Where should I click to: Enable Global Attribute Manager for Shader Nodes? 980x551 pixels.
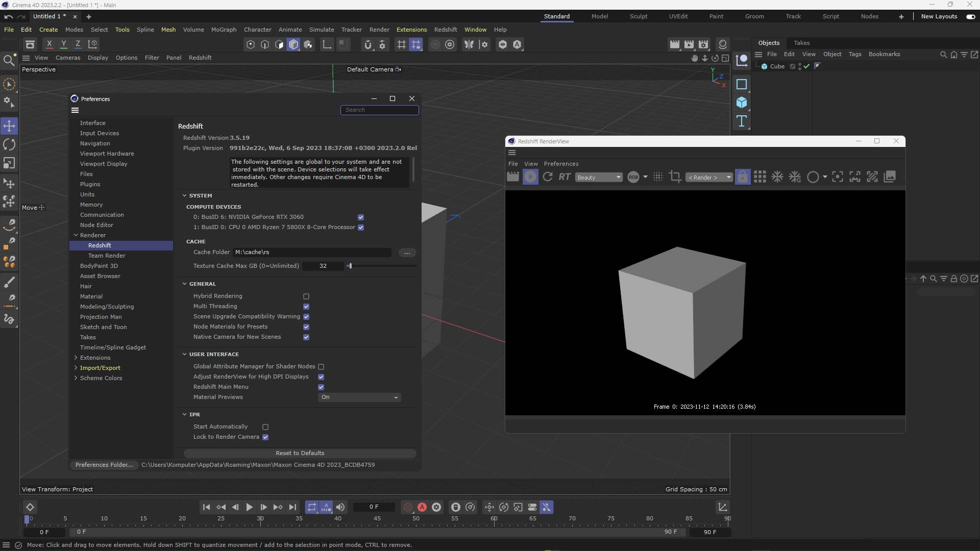(321, 367)
